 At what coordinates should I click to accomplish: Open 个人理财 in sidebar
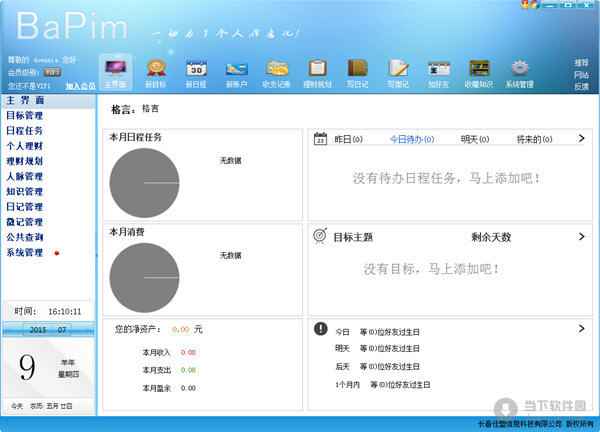pyautogui.click(x=24, y=146)
